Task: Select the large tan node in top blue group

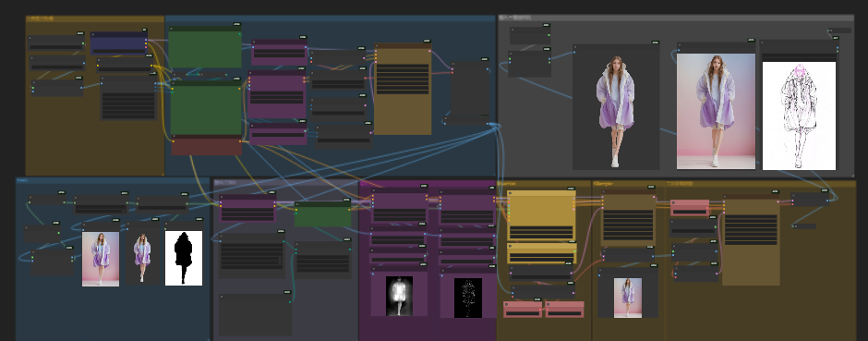Action: pyautogui.click(x=403, y=89)
